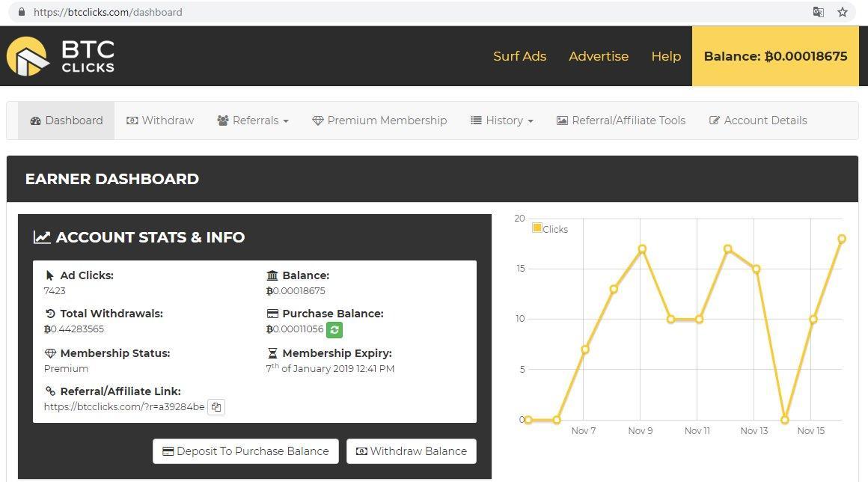Click the yellow Balance box in header
Viewport: 868px width, 482px height.
point(775,56)
